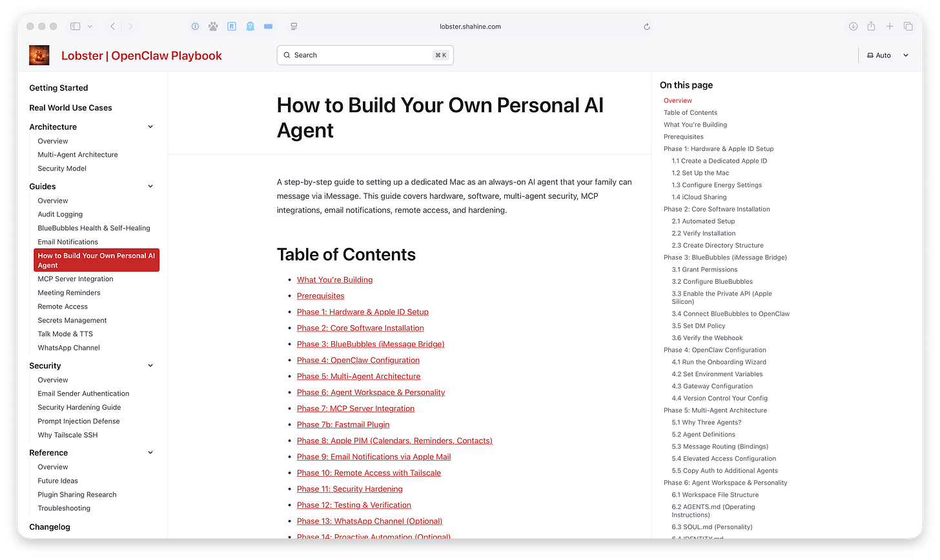940x560 pixels.
Task: Show Safari downloads
Action: 853,26
